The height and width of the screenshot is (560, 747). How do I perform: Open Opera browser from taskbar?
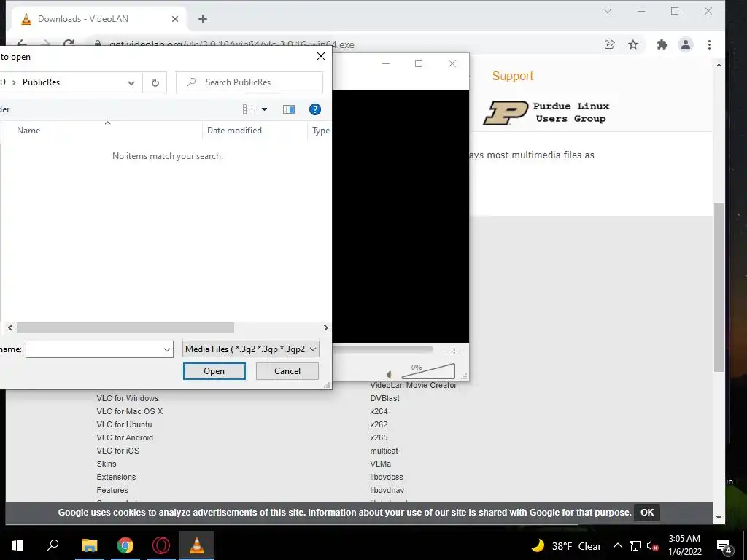pyautogui.click(x=161, y=545)
